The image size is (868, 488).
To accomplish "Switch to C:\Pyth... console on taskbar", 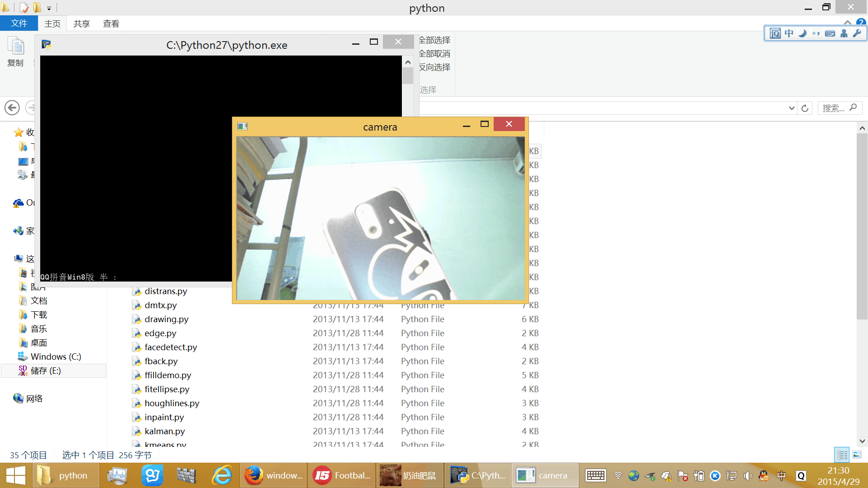I will 477,475.
